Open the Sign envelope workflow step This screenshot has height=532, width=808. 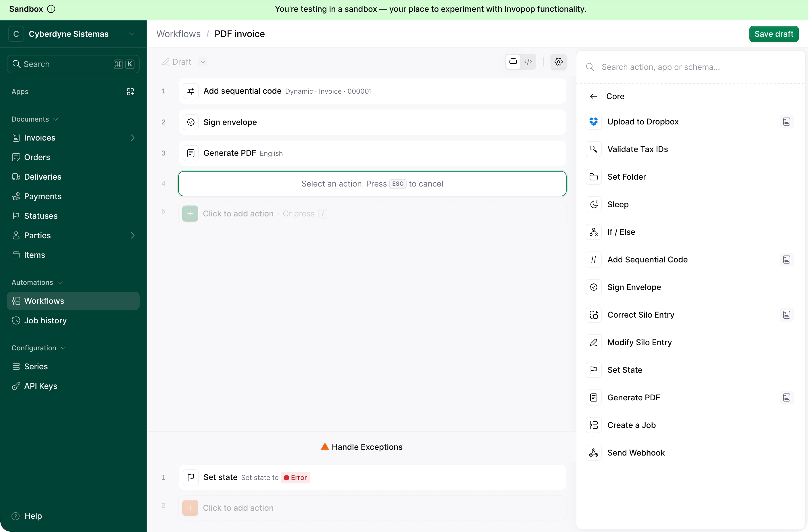[x=372, y=122]
